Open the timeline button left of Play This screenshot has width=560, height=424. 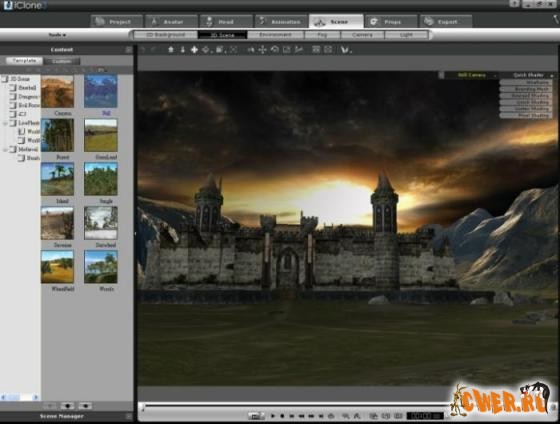tap(256, 416)
